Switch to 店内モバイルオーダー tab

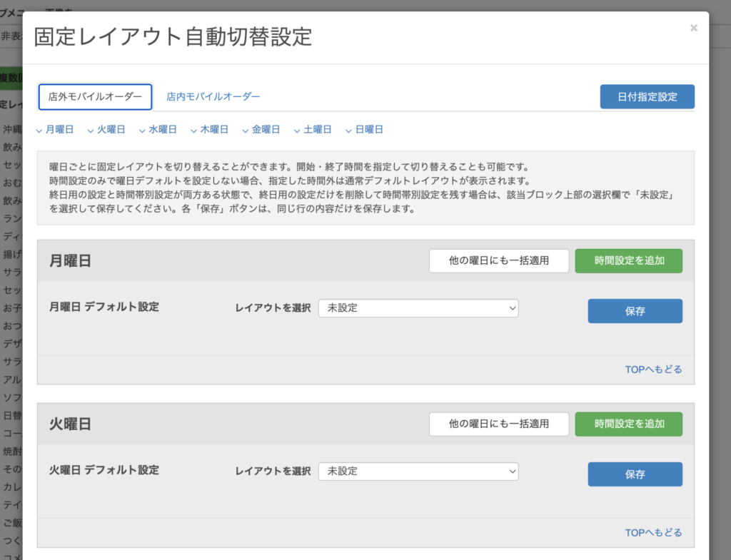213,97
